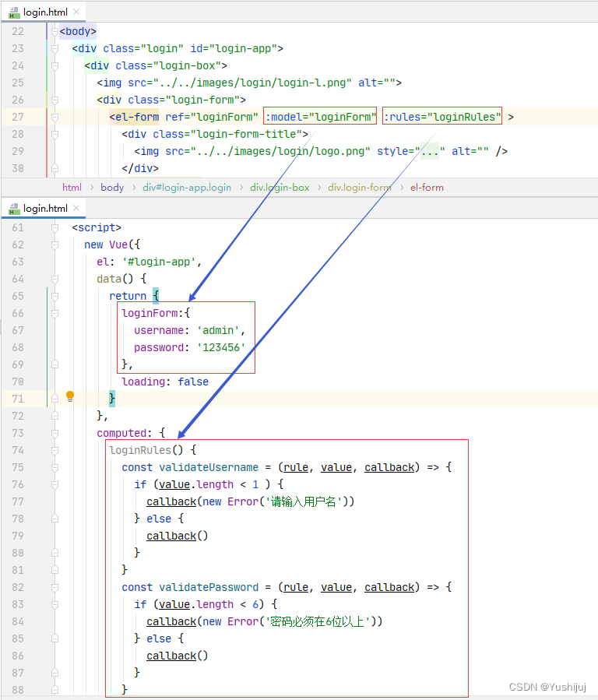Close the top pane login.html tab
The width and height of the screenshot is (598, 700).
pos(76,12)
